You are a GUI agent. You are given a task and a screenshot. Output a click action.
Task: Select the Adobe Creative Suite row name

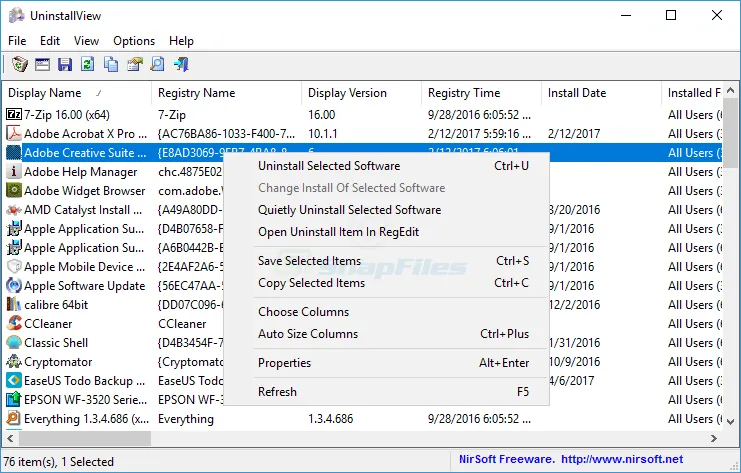(x=86, y=153)
